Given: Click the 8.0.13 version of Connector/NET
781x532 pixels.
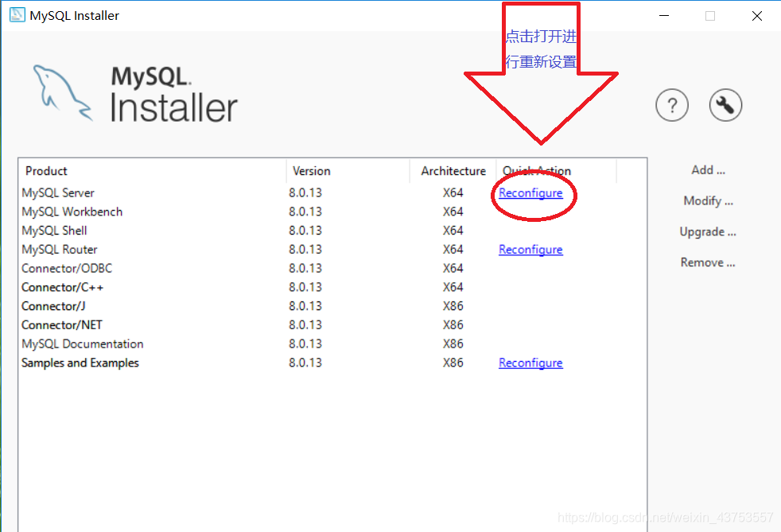Looking at the screenshot, I should click(305, 325).
